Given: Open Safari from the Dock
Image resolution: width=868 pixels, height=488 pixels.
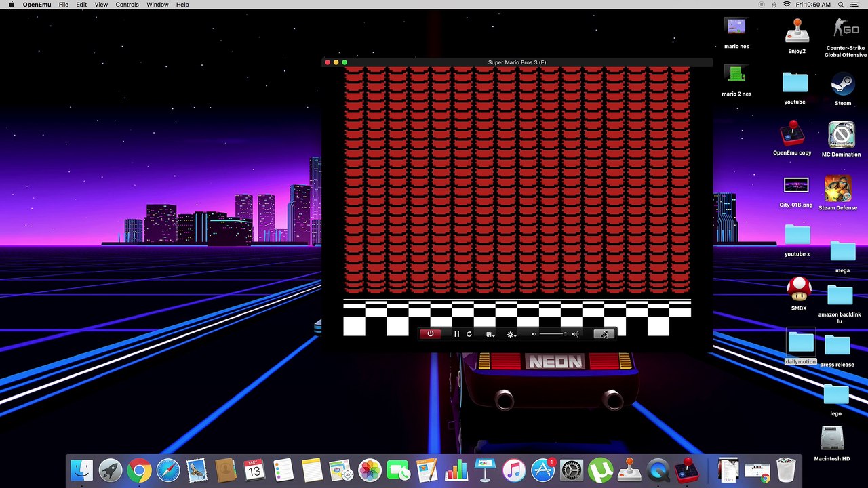Looking at the screenshot, I should click(x=168, y=470).
